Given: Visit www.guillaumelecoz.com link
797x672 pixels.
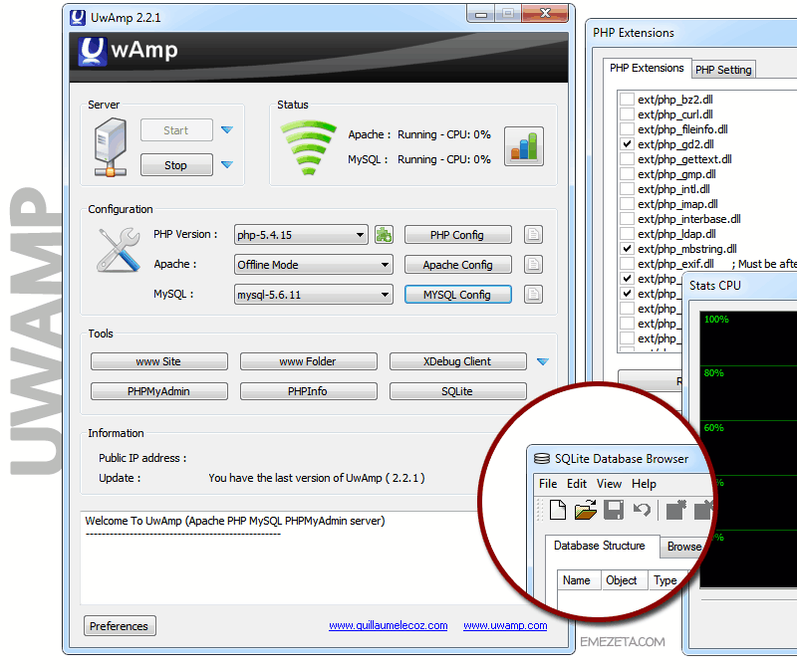Looking at the screenshot, I should tap(389, 625).
